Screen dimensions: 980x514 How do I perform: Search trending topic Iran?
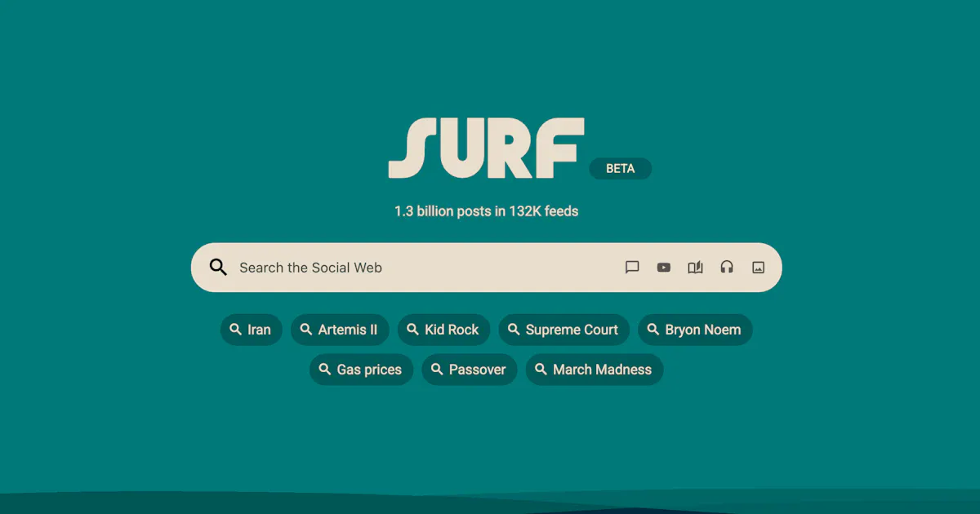[x=252, y=330]
